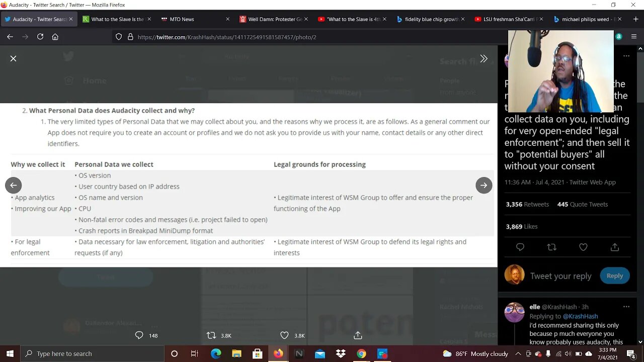Open the Mail app from the taskbar
This screenshot has height=362, width=644.
(320, 353)
